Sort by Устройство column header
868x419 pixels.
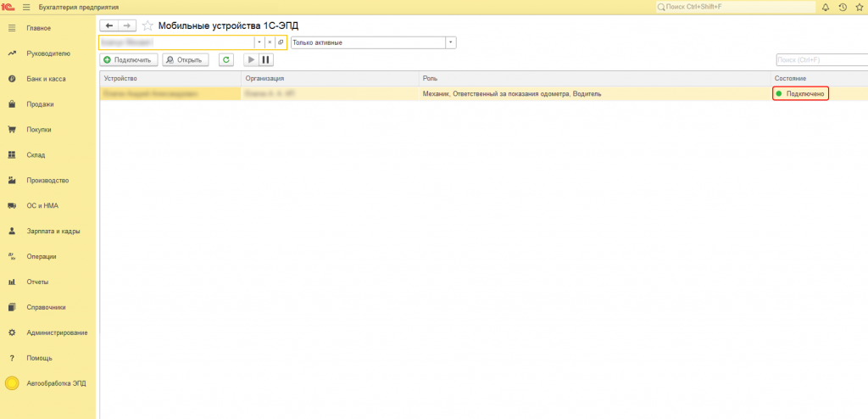[170, 79]
